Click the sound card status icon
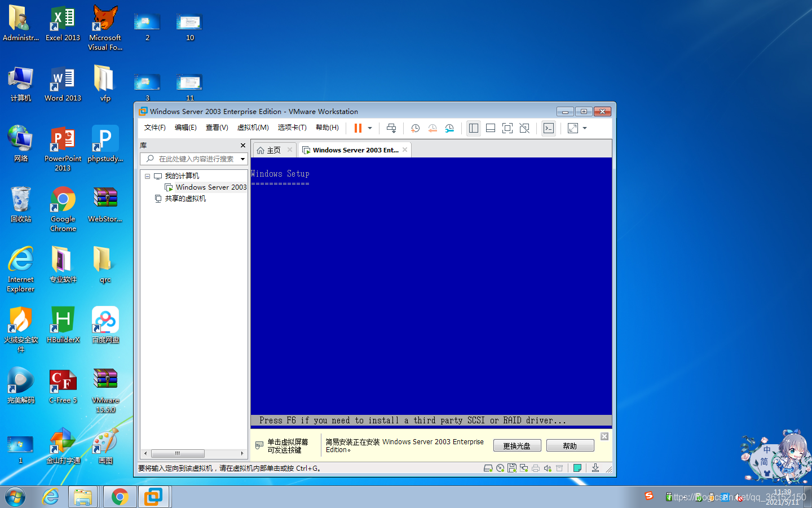The image size is (812, 508). click(548, 468)
